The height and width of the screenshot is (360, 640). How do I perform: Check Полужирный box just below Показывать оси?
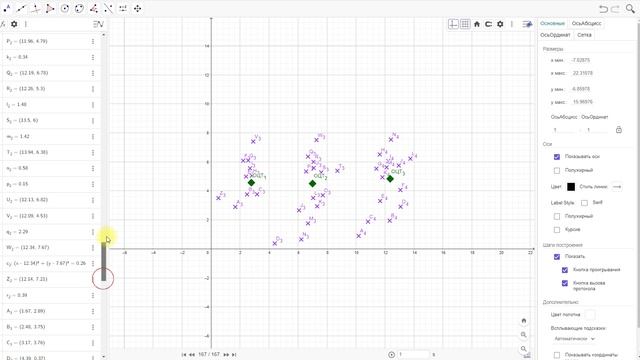tap(557, 170)
